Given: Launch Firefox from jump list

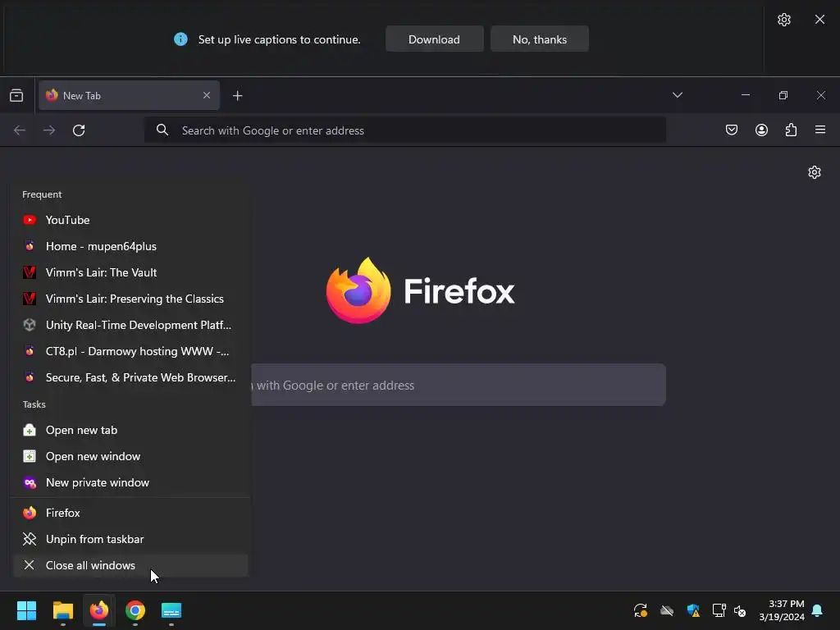Looking at the screenshot, I should pos(130,514).
